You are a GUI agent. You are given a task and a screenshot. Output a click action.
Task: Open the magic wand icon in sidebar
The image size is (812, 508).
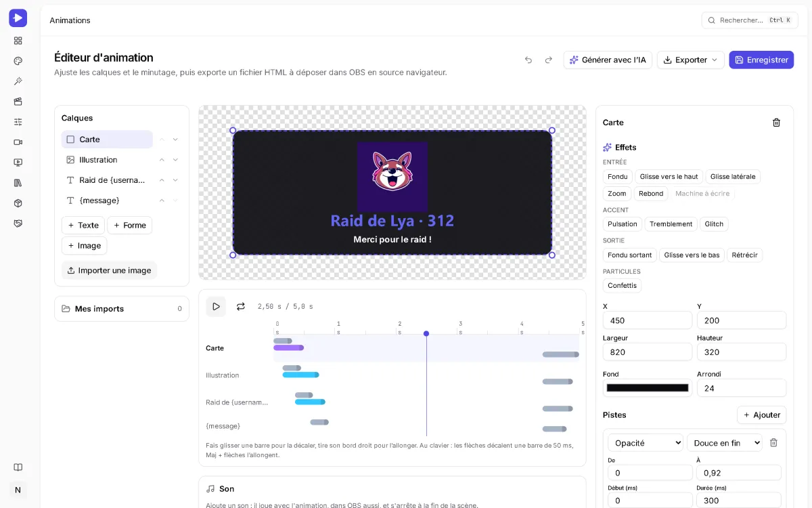point(18,81)
